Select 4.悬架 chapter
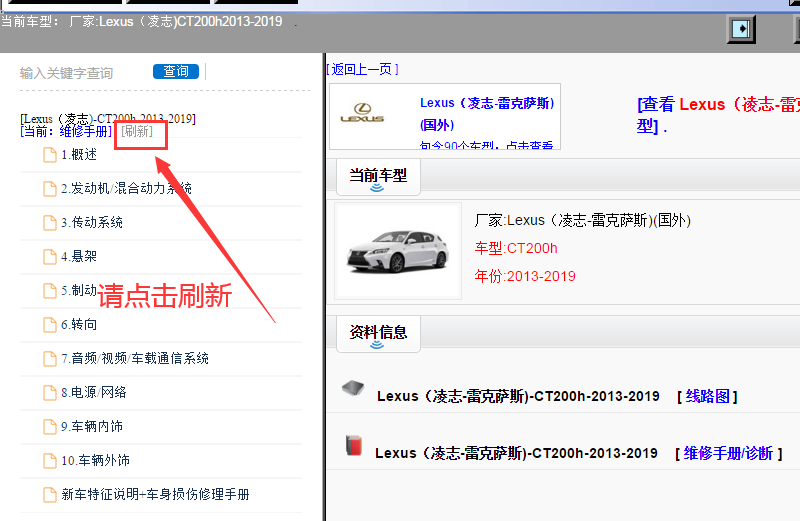The width and height of the screenshot is (800, 521). tap(79, 256)
